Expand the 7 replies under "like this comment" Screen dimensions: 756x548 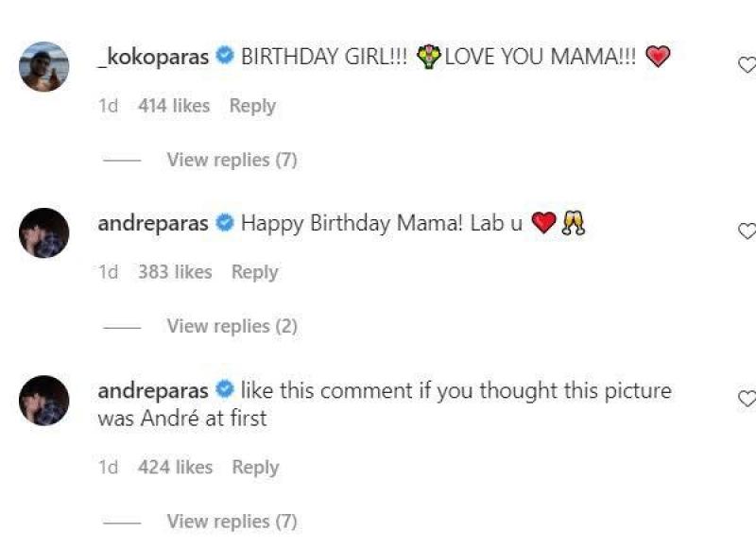(x=232, y=521)
